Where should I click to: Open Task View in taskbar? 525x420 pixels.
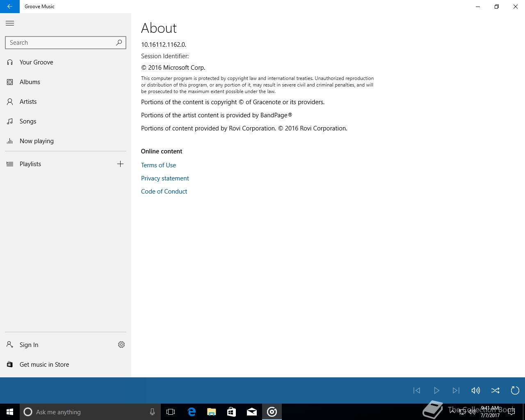click(171, 412)
